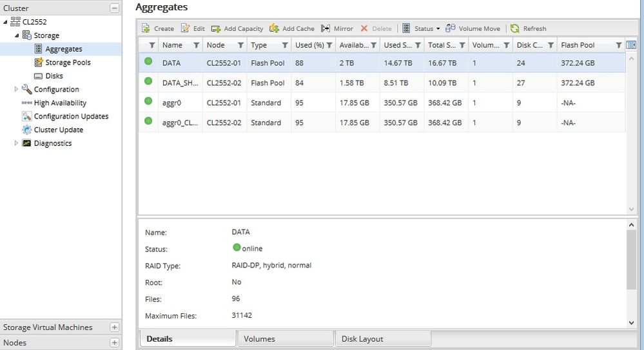The image size is (644, 350).
Task: Sort by the Node column header
Action: (215, 45)
